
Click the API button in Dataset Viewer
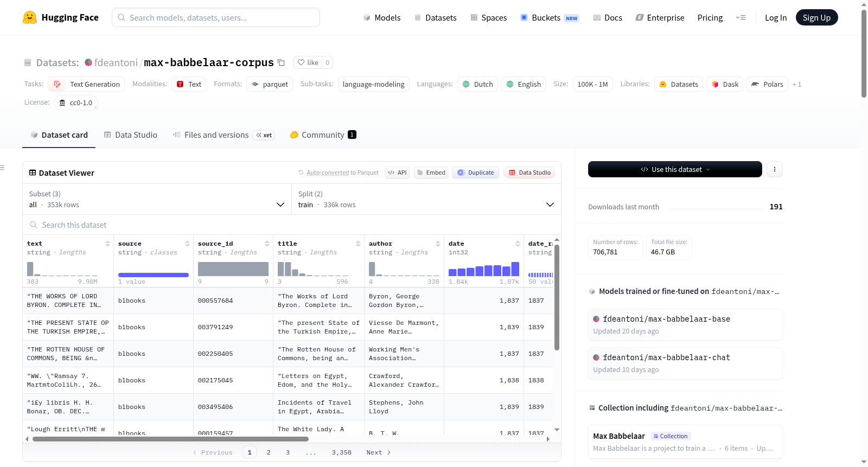click(397, 172)
